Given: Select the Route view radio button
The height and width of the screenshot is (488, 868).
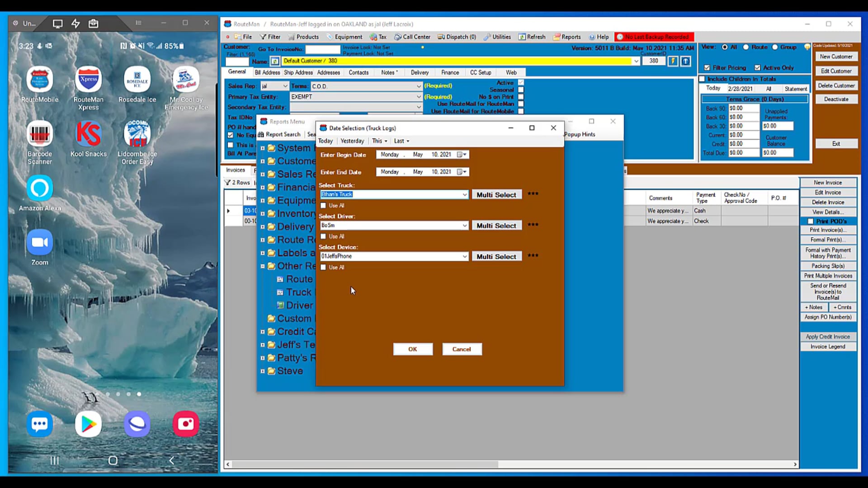Looking at the screenshot, I should (746, 47).
